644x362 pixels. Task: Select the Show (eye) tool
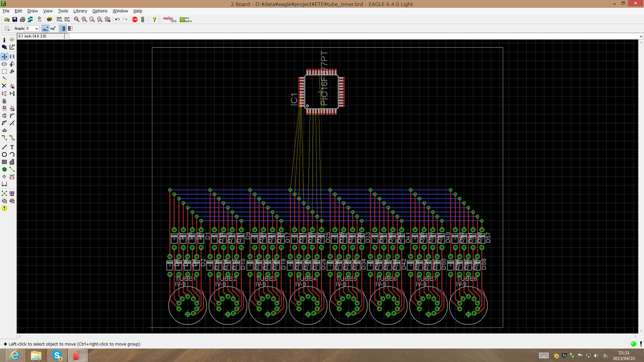pyautogui.click(x=12, y=40)
